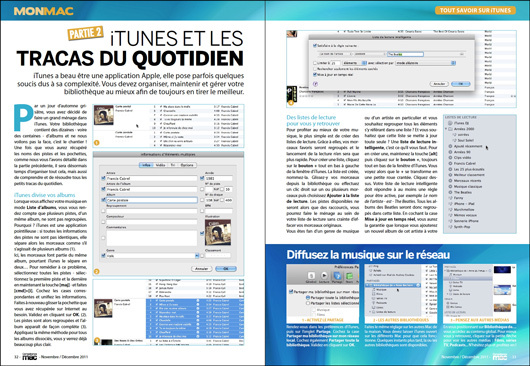Expand Listes de lecture under shared library
The image size is (530, 366).
point(371,312)
